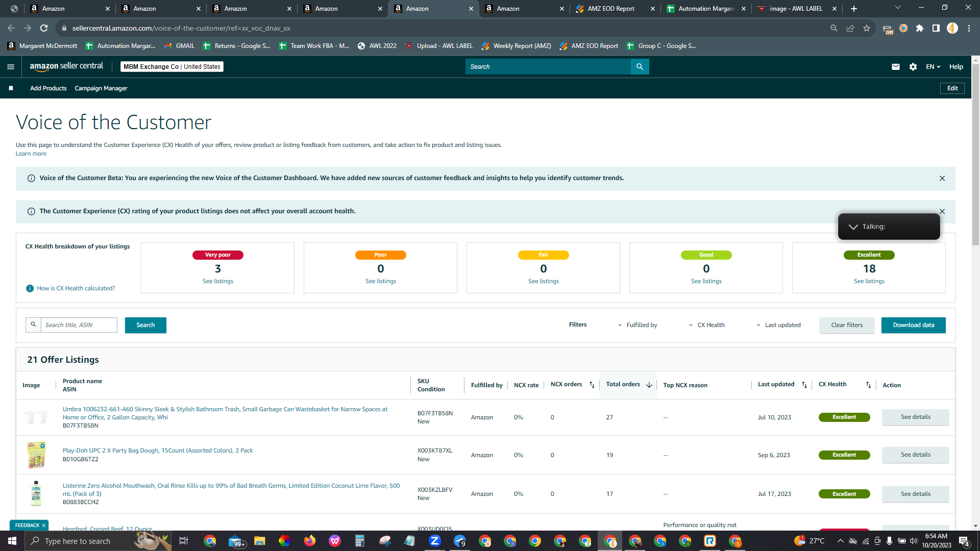Click the Search title, ASIN input field
The image size is (980, 551).
[x=79, y=325]
